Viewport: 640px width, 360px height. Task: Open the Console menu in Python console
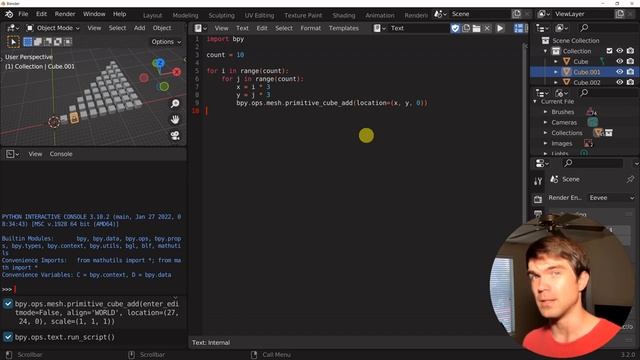click(x=61, y=154)
